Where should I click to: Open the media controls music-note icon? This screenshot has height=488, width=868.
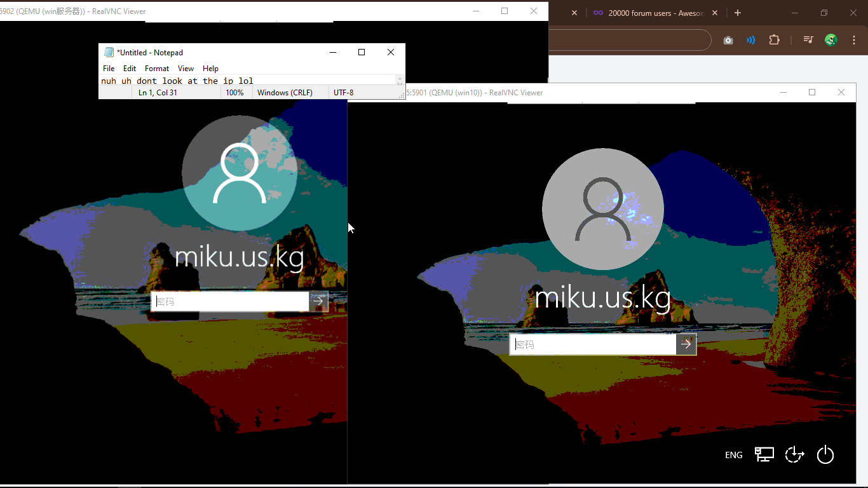pyautogui.click(x=808, y=40)
